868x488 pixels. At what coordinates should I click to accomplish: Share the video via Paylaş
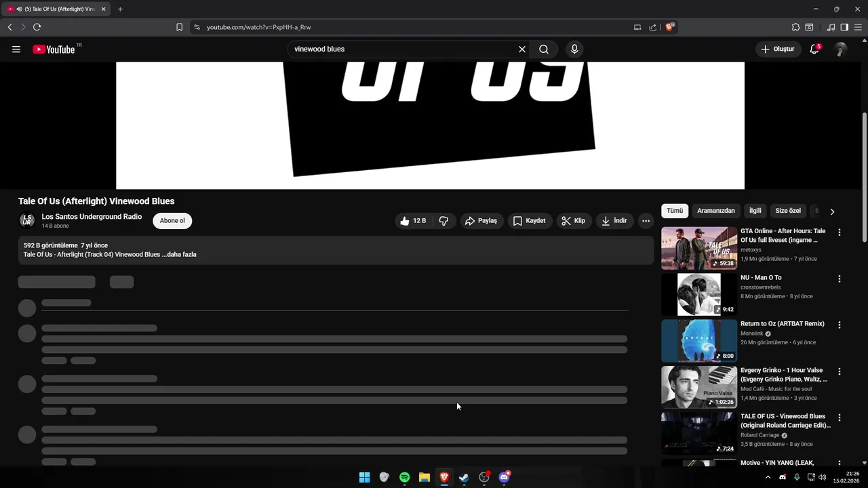pyautogui.click(x=481, y=221)
